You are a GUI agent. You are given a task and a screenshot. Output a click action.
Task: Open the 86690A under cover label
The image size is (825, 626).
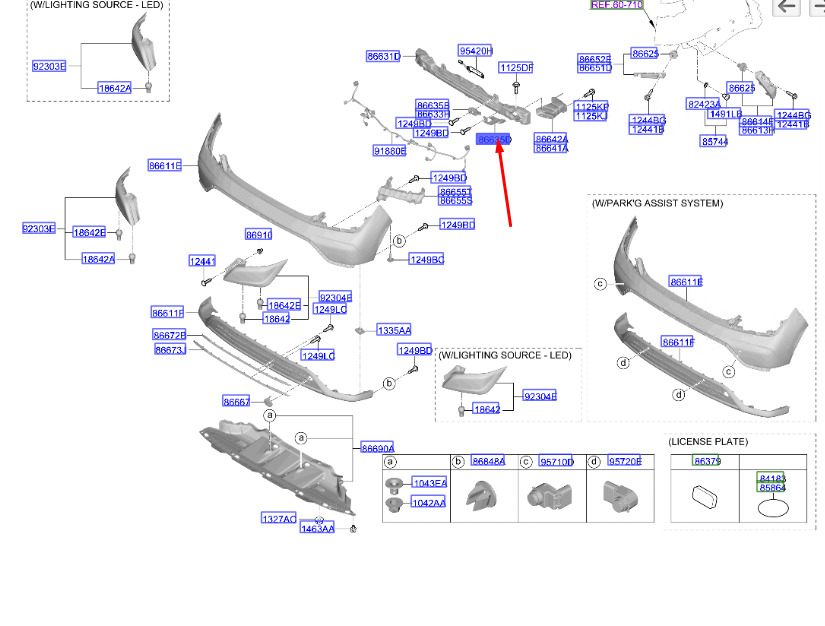[377, 449]
